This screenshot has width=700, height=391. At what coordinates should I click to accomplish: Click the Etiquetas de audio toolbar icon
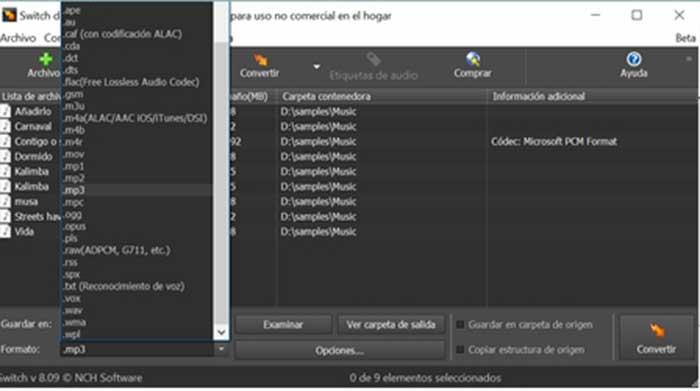click(x=374, y=67)
